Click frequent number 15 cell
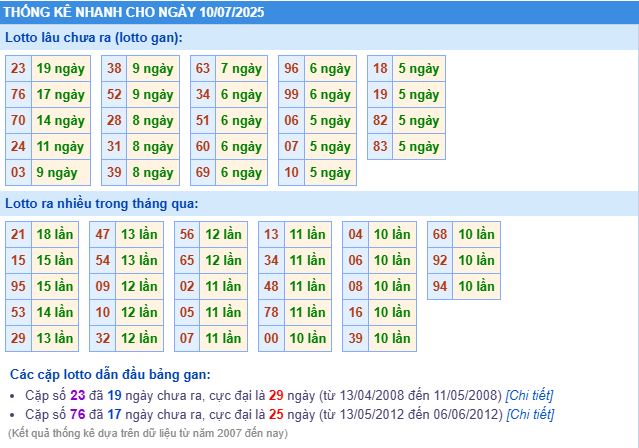Image resolution: width=639 pixels, height=448 pixels. pos(18,260)
